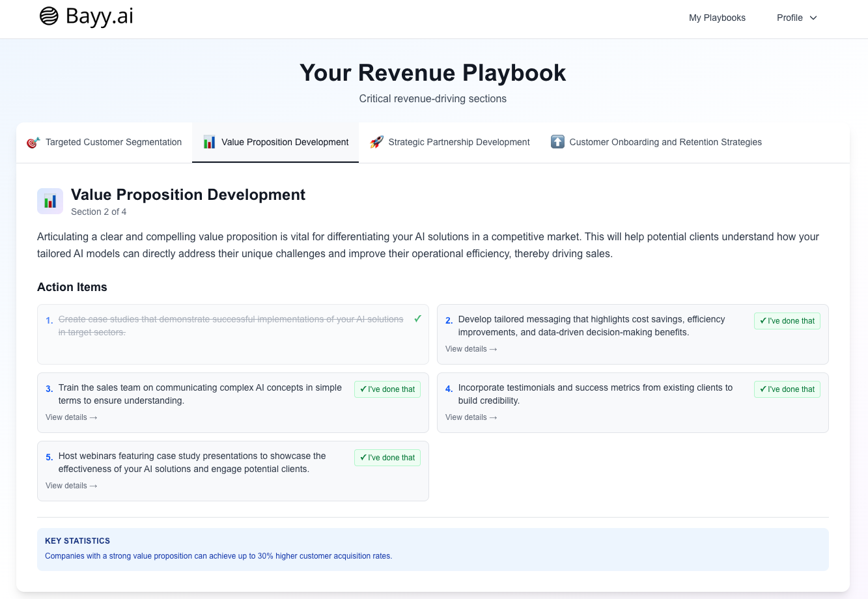Mark the testimonials action item as complete
This screenshot has width=868, height=599.
787,389
